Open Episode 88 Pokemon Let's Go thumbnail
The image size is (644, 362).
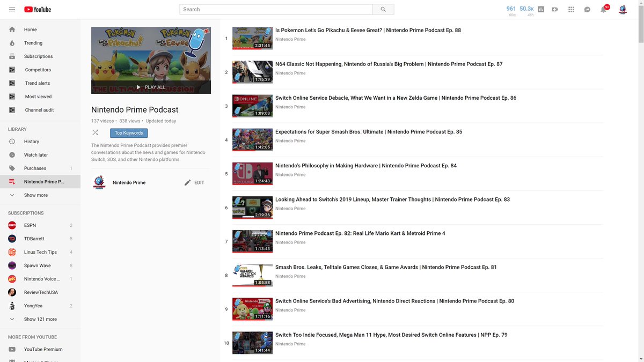pos(252,39)
